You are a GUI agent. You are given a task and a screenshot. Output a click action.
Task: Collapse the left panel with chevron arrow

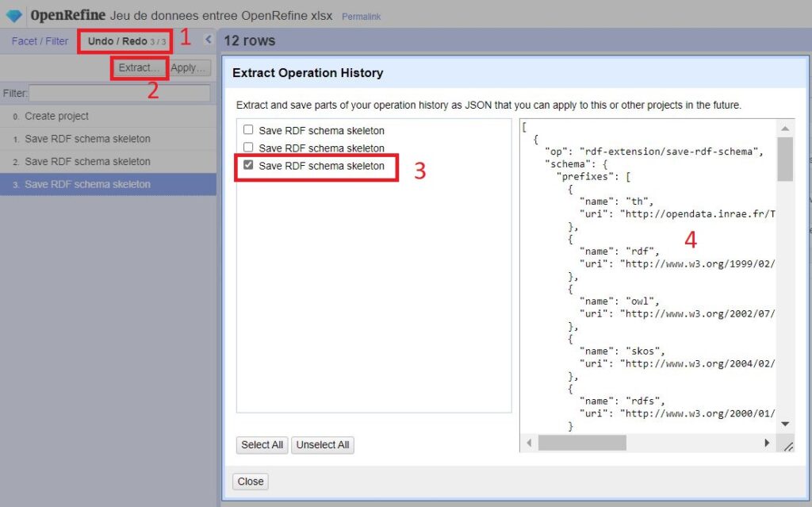[x=209, y=40]
